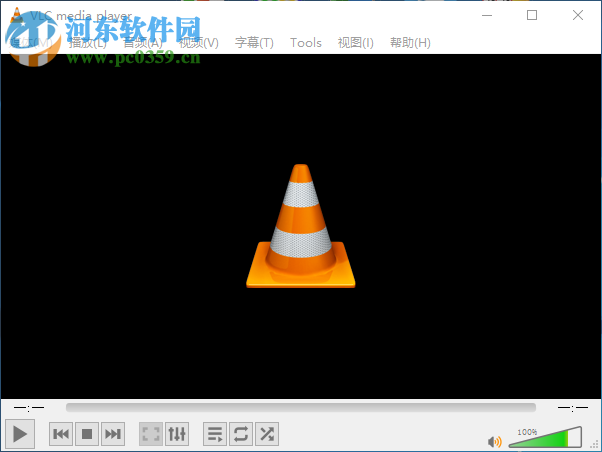Open the 媒体(M) menu
602x452 pixels.
[x=31, y=43]
